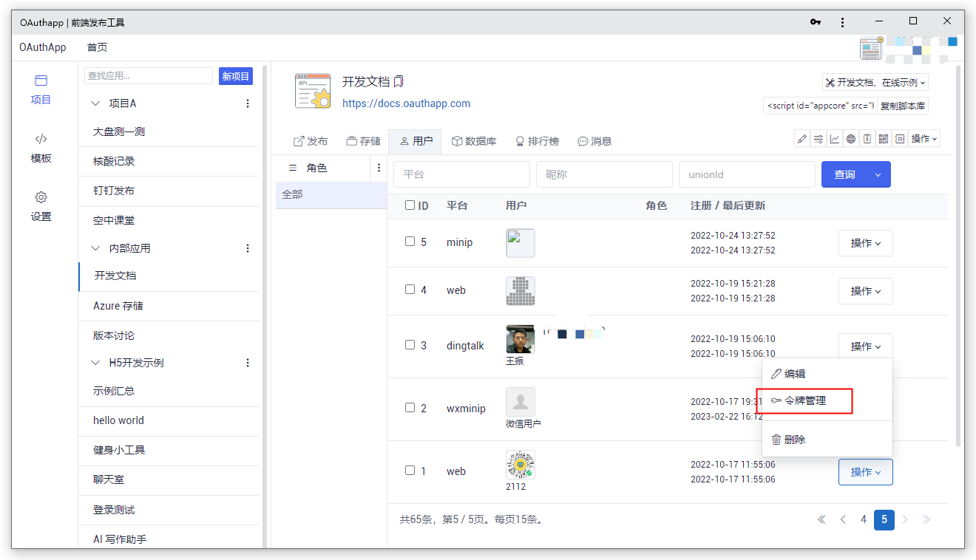Viewport: 976px width, 560px height.
Task: Click the 复制脚本库 button
Action: point(902,106)
